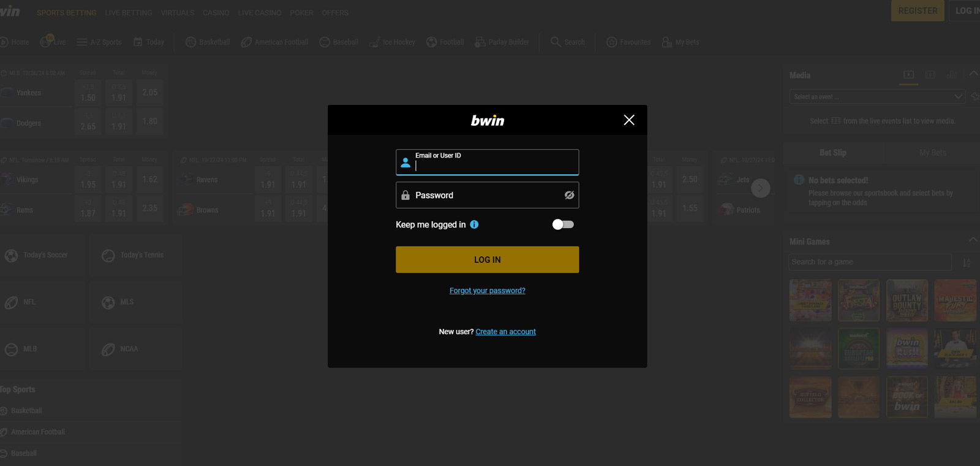Viewport: 980px width, 466px height.
Task: Open the Keep me logged in info icon
Action: click(x=474, y=224)
